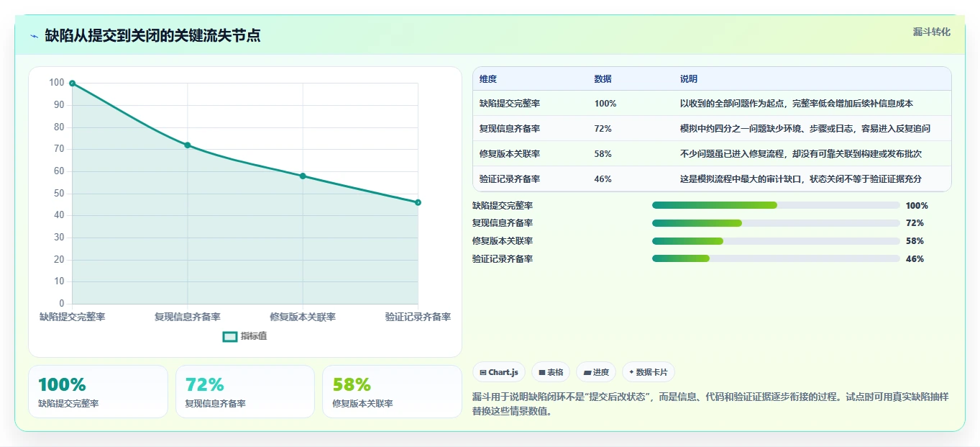Screen dimensions: 980x447
Task: Click the Chart.js chip
Action: coord(498,372)
